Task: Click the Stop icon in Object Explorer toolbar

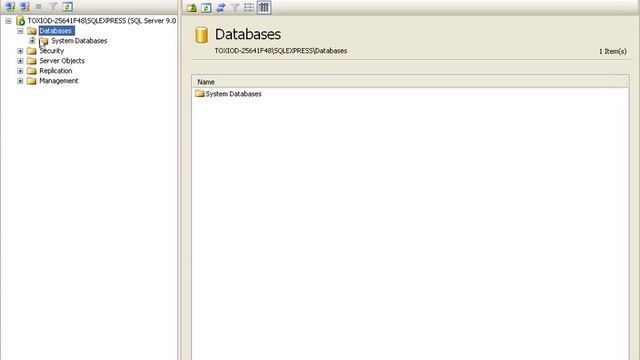Action: pyautogui.click(x=39, y=7)
